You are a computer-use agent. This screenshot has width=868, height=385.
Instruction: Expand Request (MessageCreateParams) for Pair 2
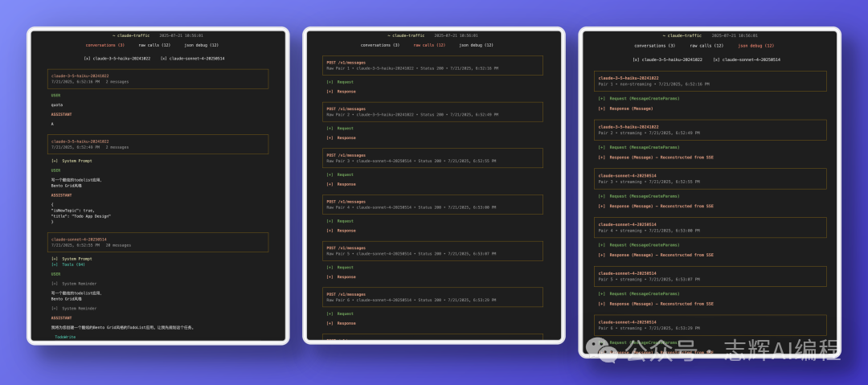[639, 147]
